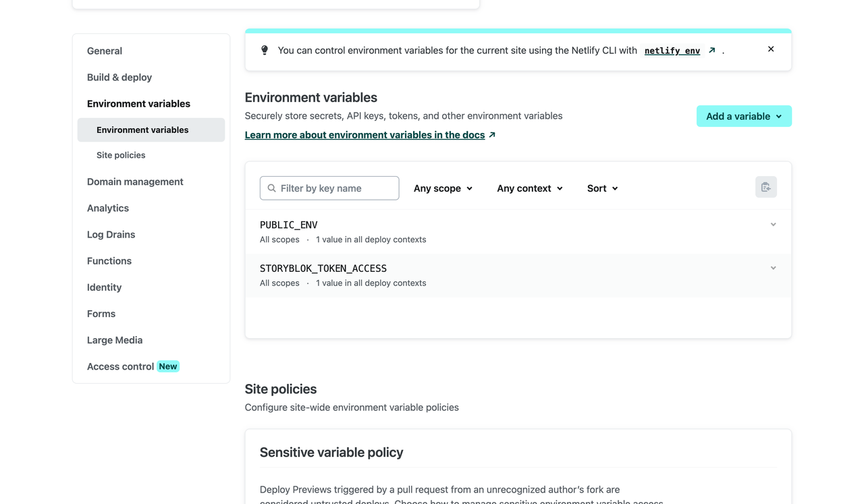Image resolution: width=864 pixels, height=504 pixels.
Task: Go to Identity settings
Action: (x=104, y=287)
